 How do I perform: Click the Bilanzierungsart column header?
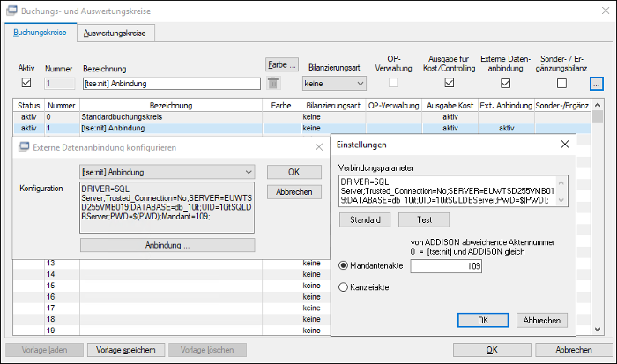333,106
